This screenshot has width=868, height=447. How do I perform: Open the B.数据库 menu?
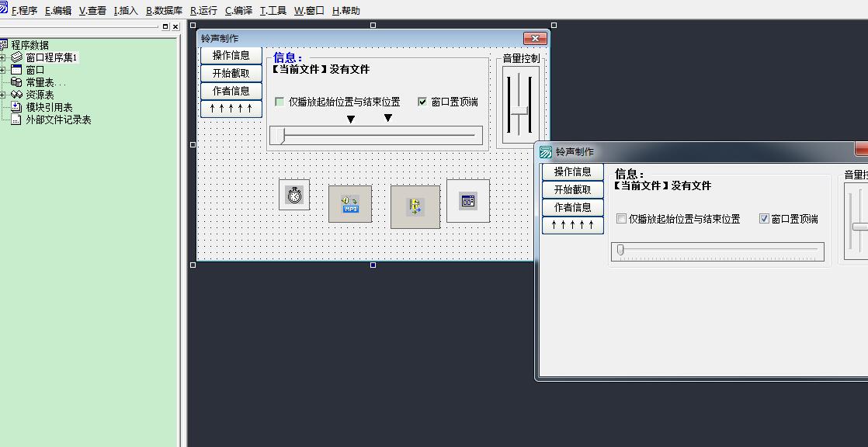[164, 11]
